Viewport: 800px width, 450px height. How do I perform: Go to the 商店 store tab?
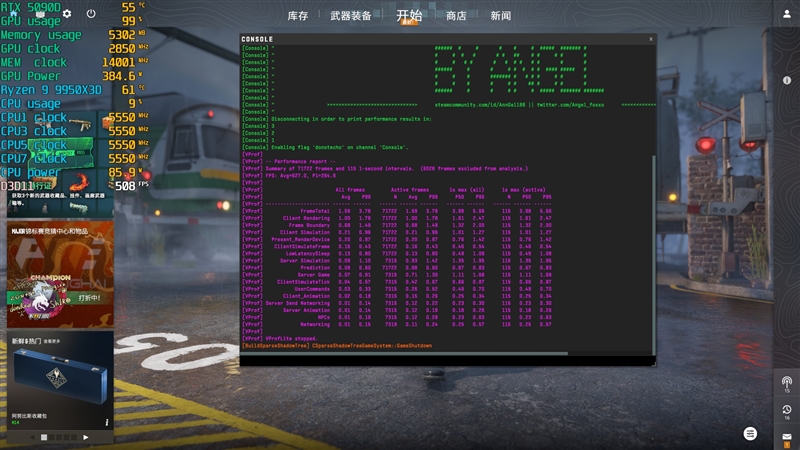456,16
